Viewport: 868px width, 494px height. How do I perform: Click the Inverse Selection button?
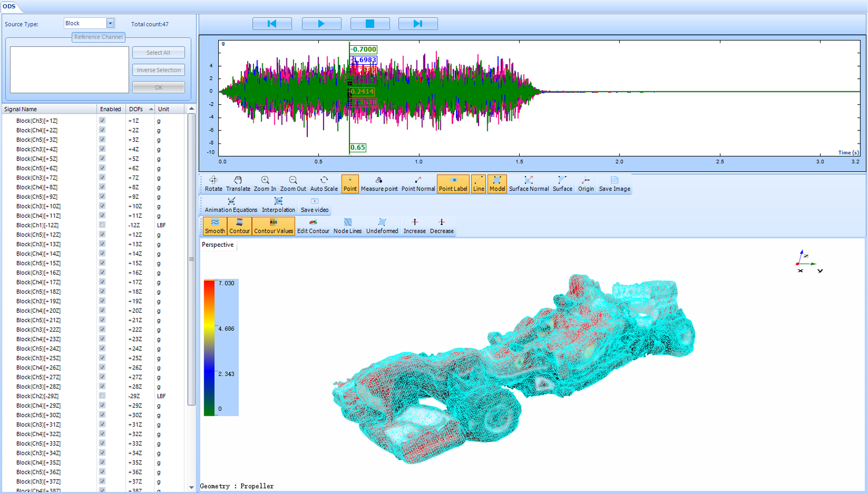pyautogui.click(x=158, y=69)
